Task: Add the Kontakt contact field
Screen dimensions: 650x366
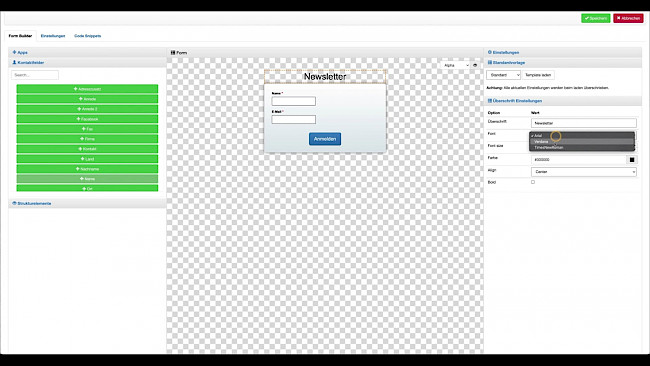Action: pyautogui.click(x=87, y=149)
